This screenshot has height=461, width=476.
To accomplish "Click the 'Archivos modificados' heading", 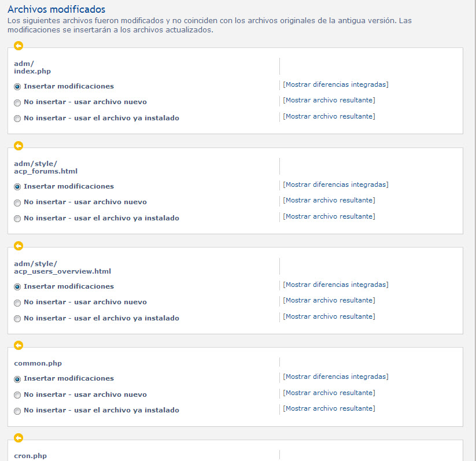I will [x=56, y=9].
